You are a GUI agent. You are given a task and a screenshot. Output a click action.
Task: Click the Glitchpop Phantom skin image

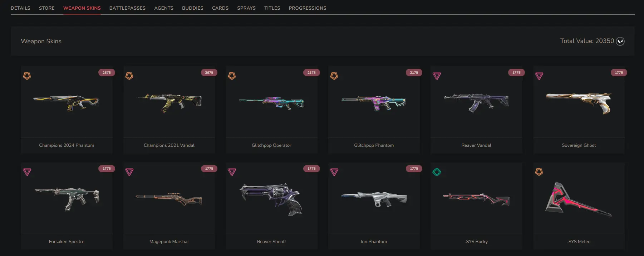[374, 103]
